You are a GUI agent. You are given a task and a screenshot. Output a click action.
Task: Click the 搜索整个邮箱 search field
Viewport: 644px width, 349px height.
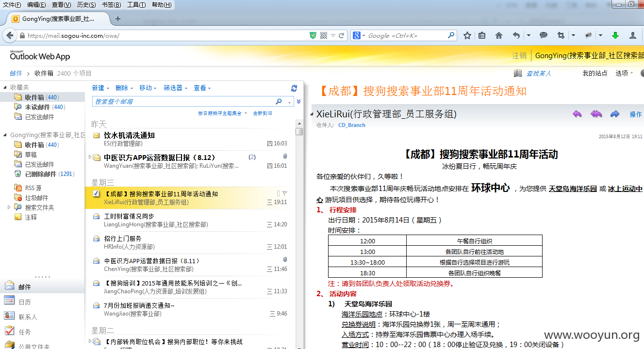183,101
